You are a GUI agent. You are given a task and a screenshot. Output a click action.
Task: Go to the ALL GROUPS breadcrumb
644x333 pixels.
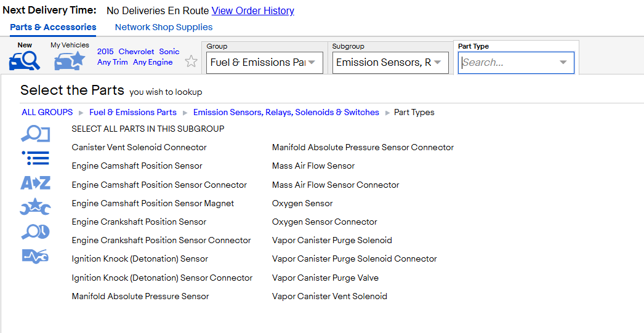(47, 112)
